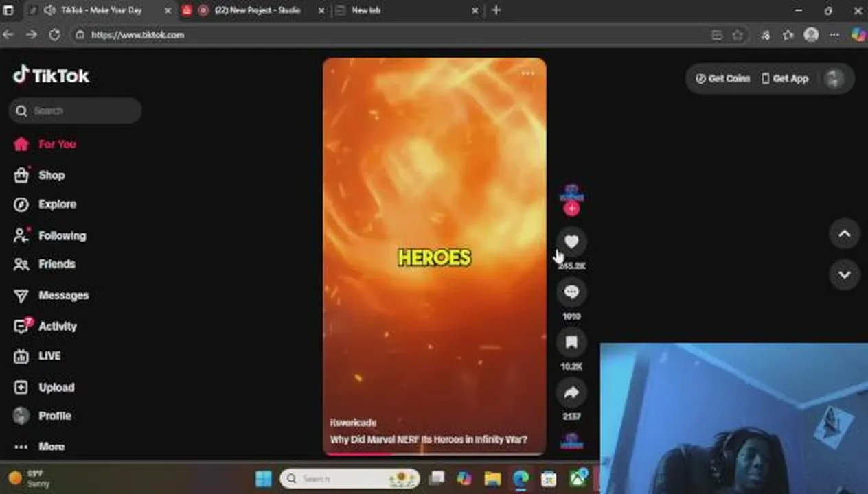The width and height of the screenshot is (868, 494).
Task: Open the profile avatar in top right
Action: point(834,78)
